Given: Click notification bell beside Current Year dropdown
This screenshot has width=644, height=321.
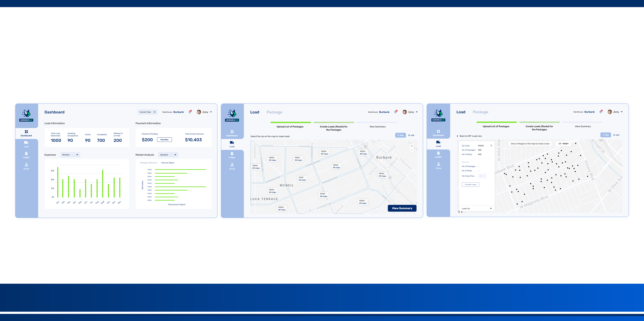Looking at the screenshot, I should pyautogui.click(x=190, y=112).
